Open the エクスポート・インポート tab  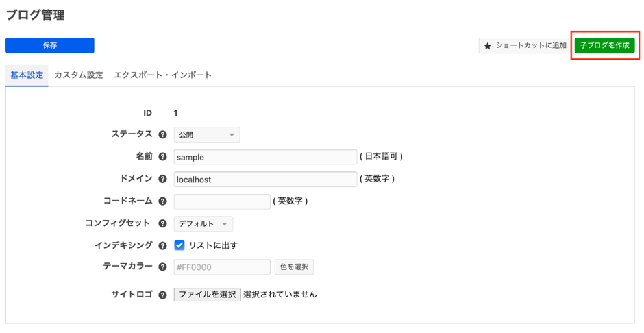tap(162, 75)
